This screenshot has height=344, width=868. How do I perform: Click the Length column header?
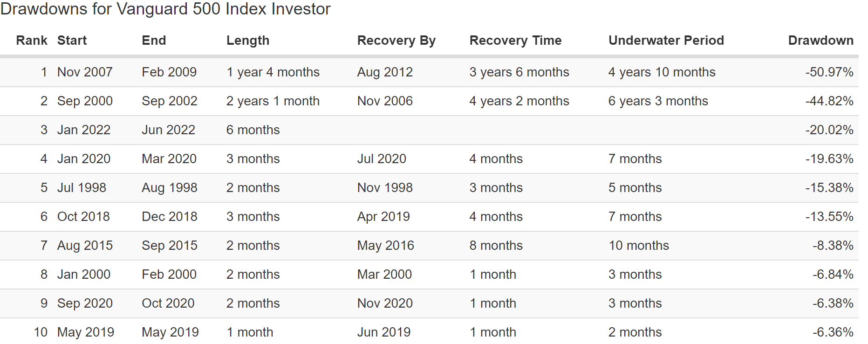click(x=248, y=41)
